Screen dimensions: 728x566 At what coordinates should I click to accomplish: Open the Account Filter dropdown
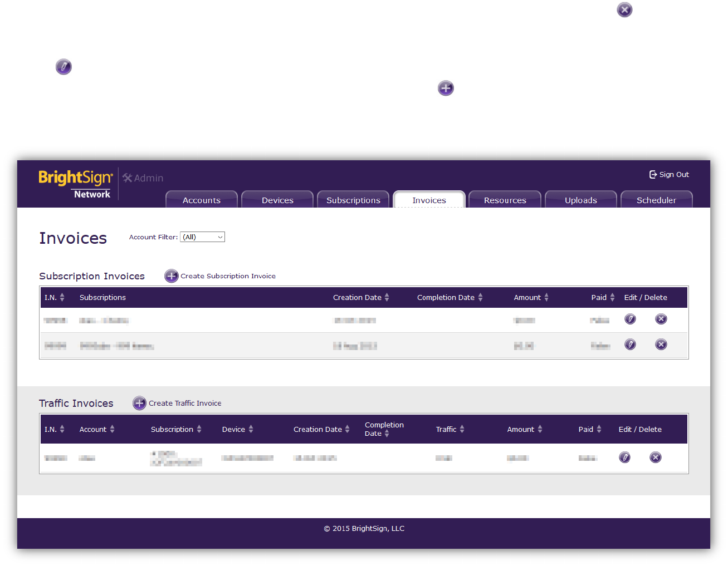coord(202,237)
